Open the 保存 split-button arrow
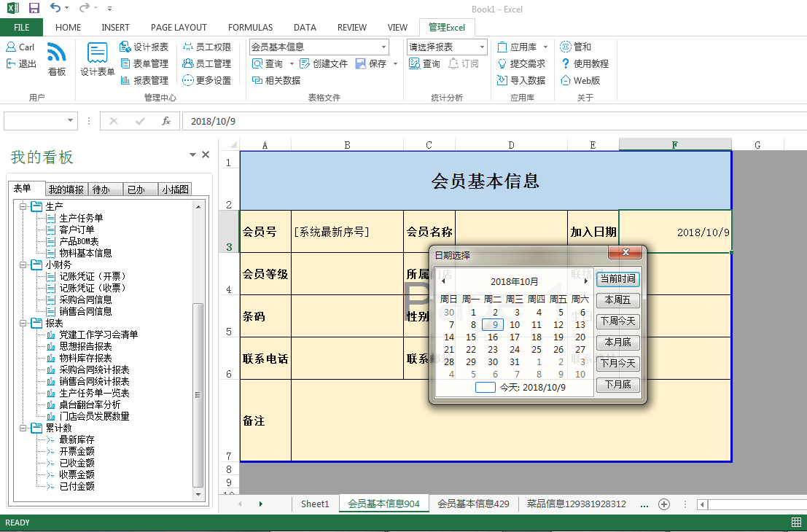The image size is (807, 532). click(x=395, y=63)
